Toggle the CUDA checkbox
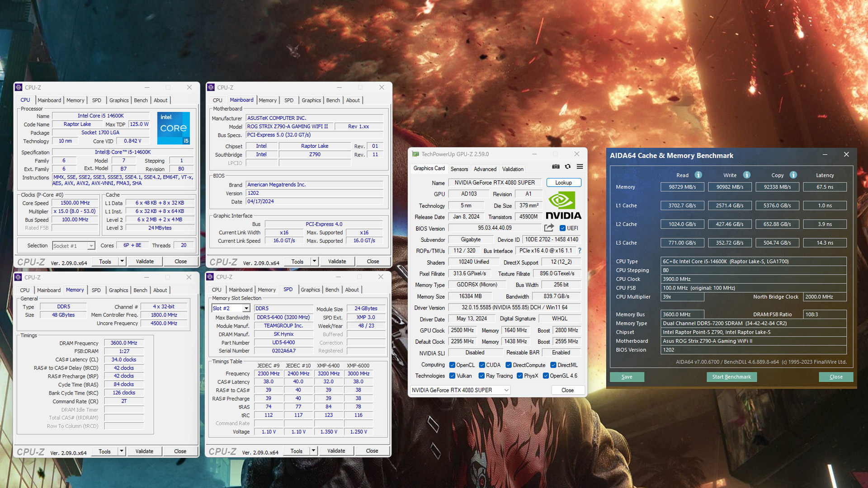The image size is (868, 488). (482, 365)
